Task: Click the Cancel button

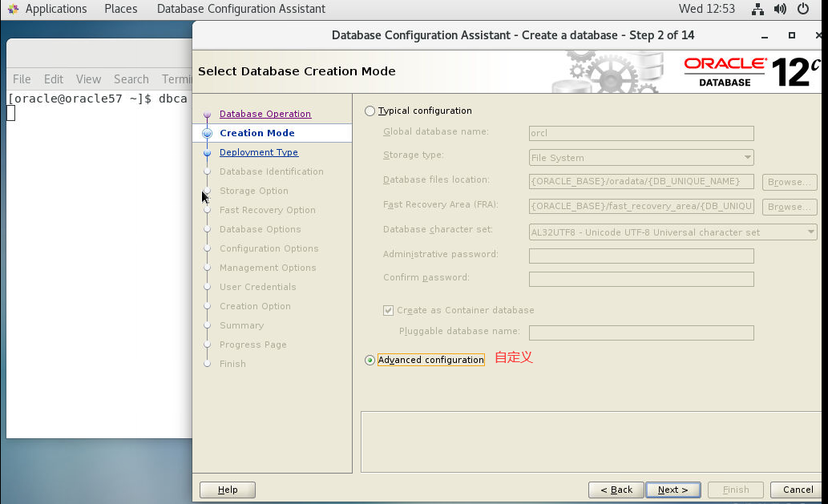Action: pos(798,490)
